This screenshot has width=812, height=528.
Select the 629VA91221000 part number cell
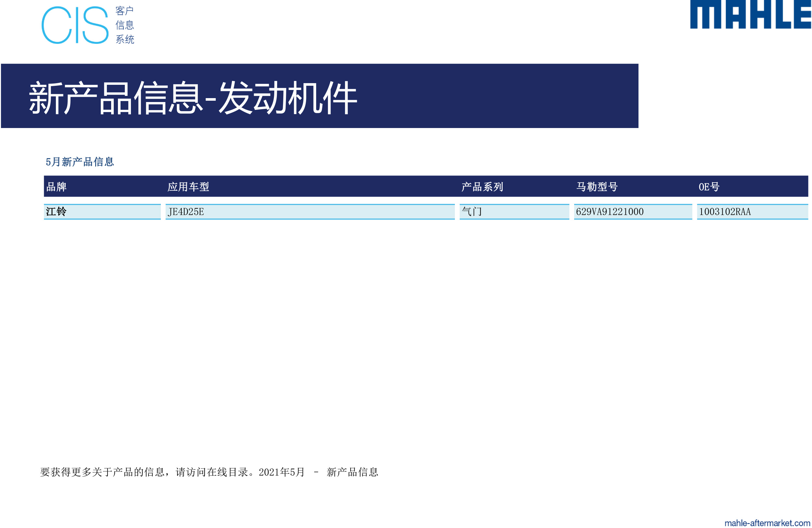[633, 212]
